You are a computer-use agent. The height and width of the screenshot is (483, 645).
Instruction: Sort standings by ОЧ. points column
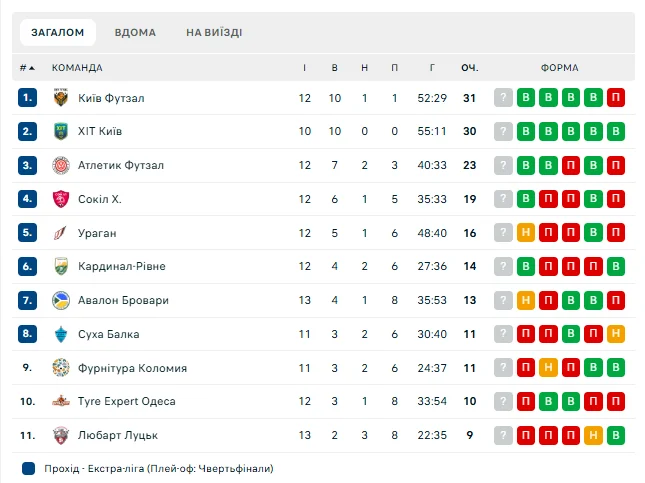[x=469, y=68]
